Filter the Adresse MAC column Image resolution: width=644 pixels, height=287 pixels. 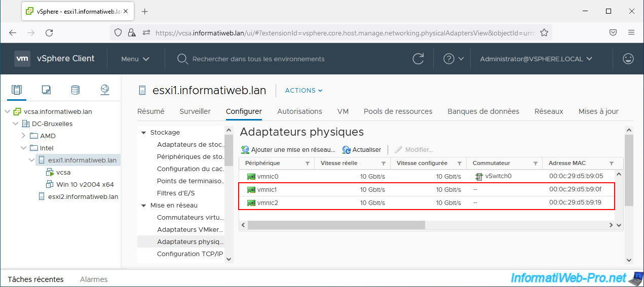coord(612,163)
